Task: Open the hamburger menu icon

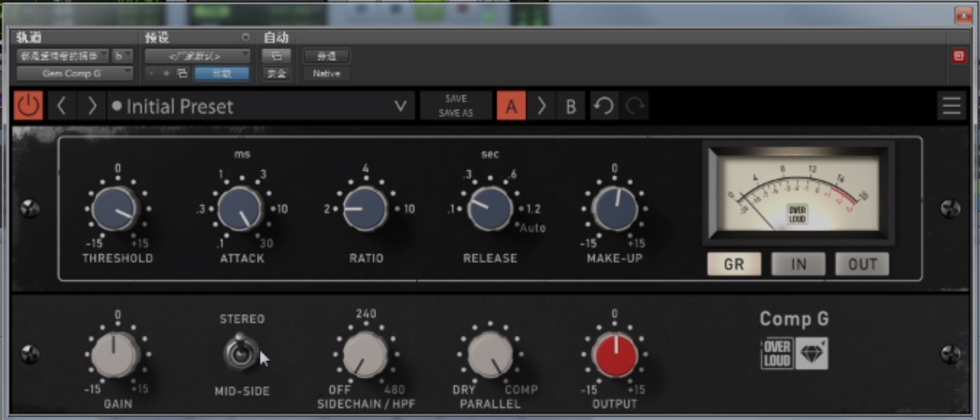Action: coord(951,105)
